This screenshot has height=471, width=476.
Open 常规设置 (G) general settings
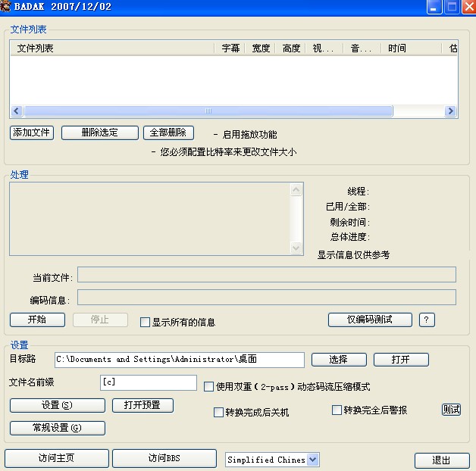tap(58, 428)
